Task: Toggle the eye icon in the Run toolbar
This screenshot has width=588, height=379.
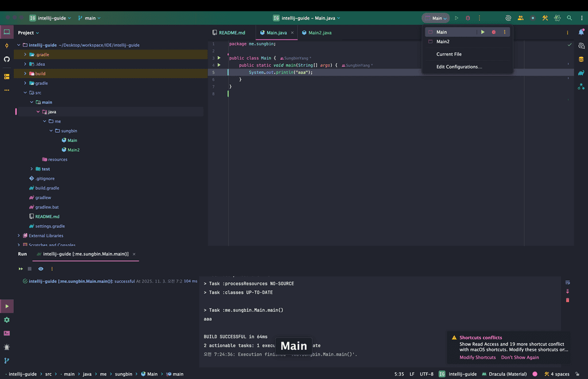Action: pyautogui.click(x=41, y=269)
